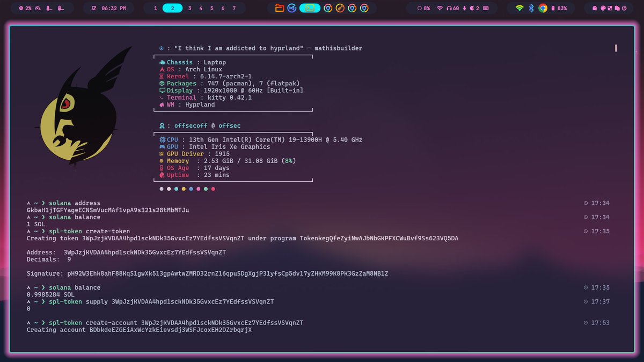The height and width of the screenshot is (362, 644).
Task: Click the 17:53 command timestamp
Action: tap(597, 323)
